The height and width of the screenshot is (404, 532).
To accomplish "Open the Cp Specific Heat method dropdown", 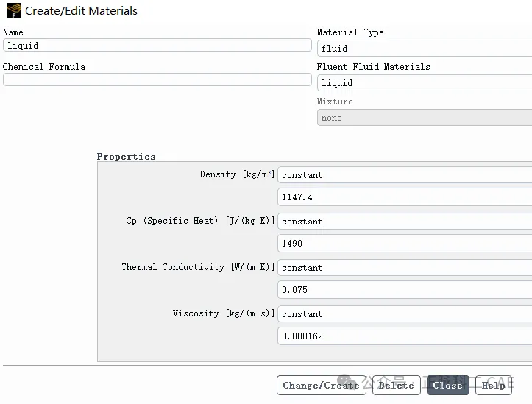I will [405, 222].
